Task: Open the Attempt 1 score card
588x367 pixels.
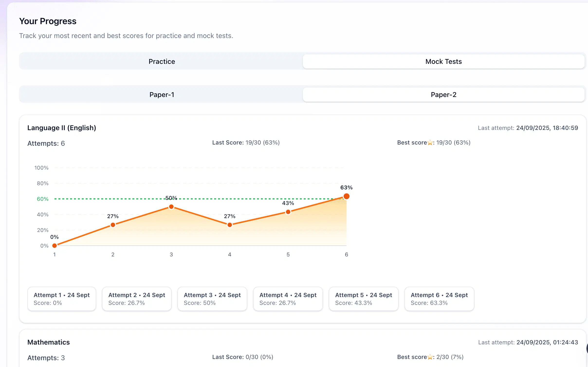Action: [x=62, y=299]
